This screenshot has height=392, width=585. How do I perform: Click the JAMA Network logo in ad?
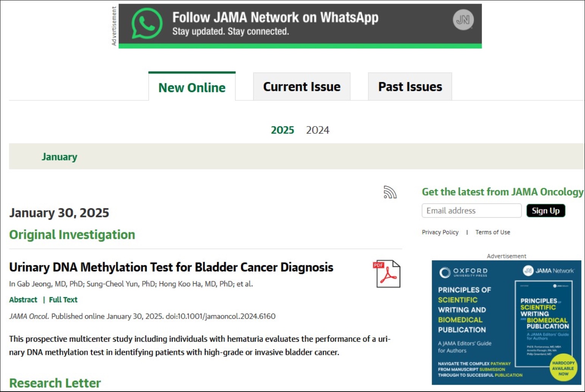point(549,271)
